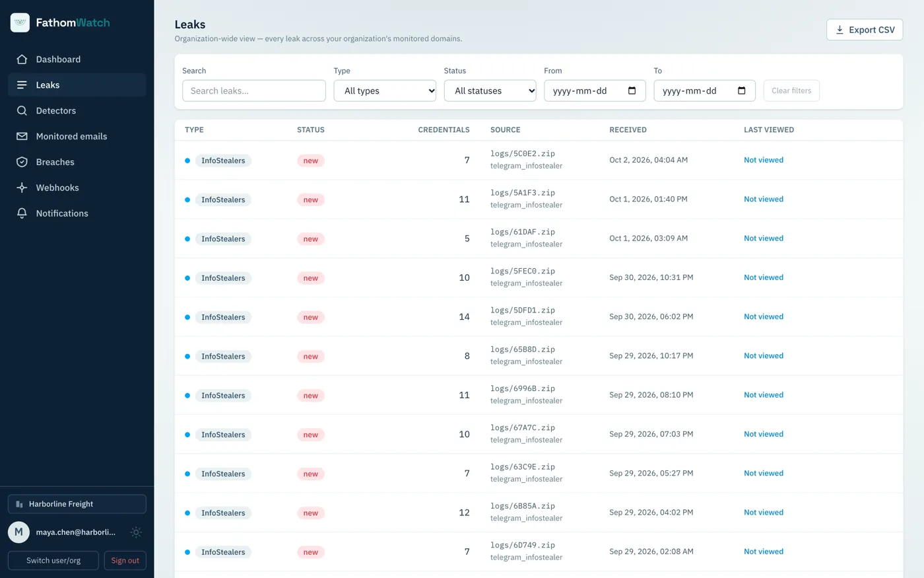This screenshot has width=924, height=578.
Task: Export leaks as CSV
Action: 865,30
